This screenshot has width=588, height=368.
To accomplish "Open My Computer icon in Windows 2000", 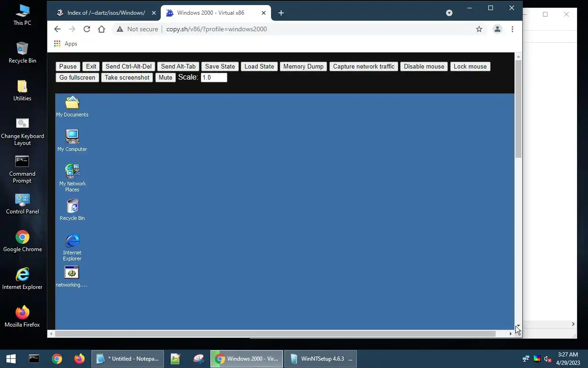I will 72,140.
